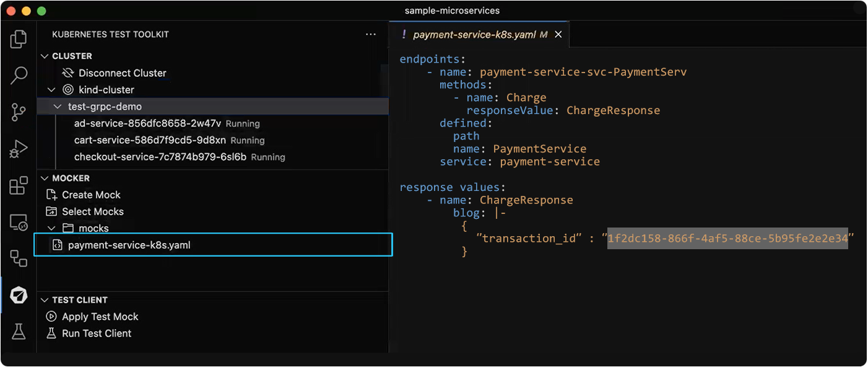This screenshot has height=367, width=868.
Task: Open the Explorer view in the activity bar
Action: pos(19,38)
